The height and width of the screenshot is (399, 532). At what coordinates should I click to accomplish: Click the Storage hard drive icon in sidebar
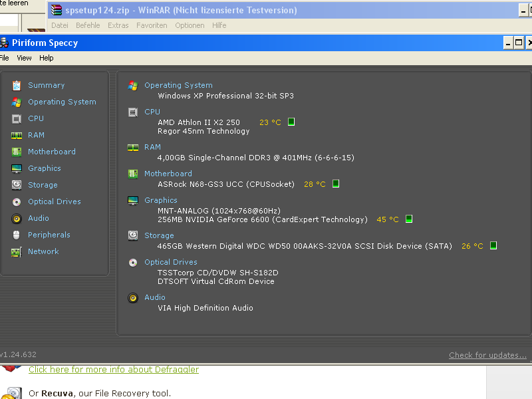16,185
